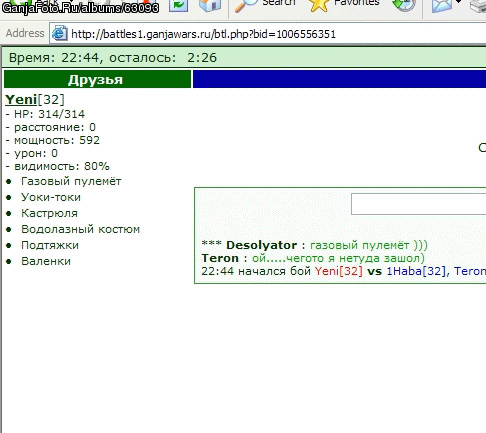Click the 'Друзья' green team header
This screenshot has height=433, width=486.
point(97,79)
